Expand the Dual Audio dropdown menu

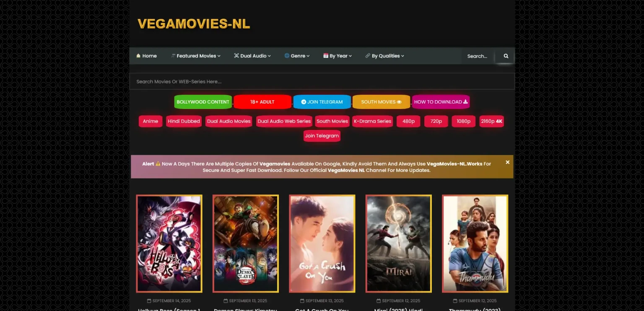click(x=252, y=56)
